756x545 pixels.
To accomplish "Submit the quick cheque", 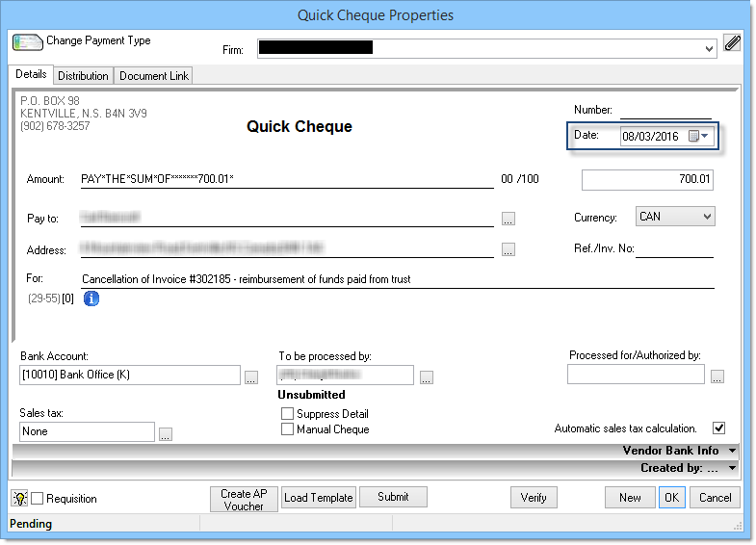I will click(393, 497).
